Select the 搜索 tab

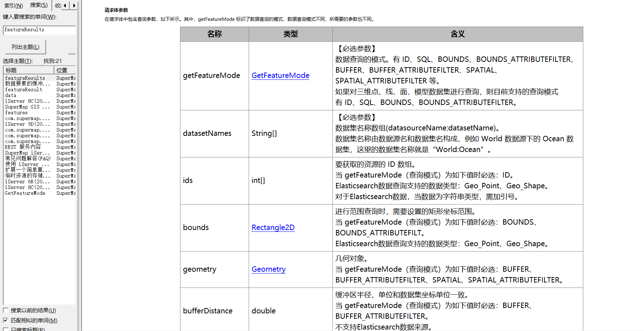pyautogui.click(x=38, y=5)
